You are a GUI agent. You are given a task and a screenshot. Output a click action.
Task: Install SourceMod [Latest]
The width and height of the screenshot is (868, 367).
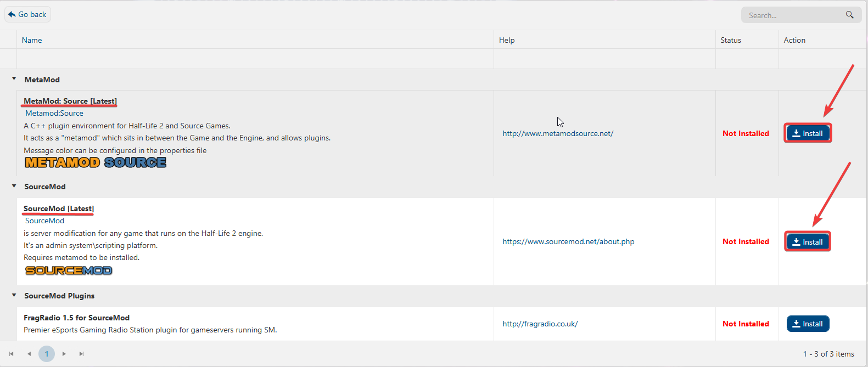click(808, 242)
